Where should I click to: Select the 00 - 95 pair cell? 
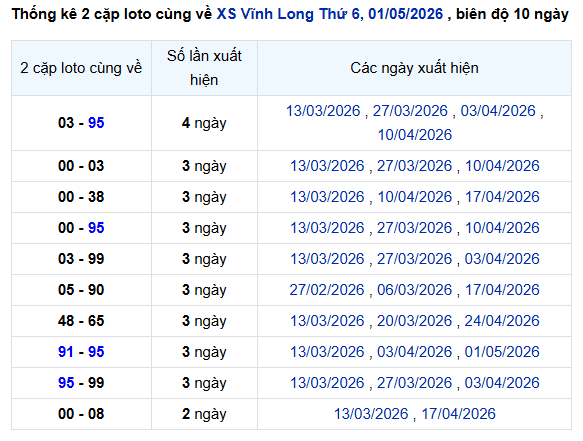click(81, 228)
